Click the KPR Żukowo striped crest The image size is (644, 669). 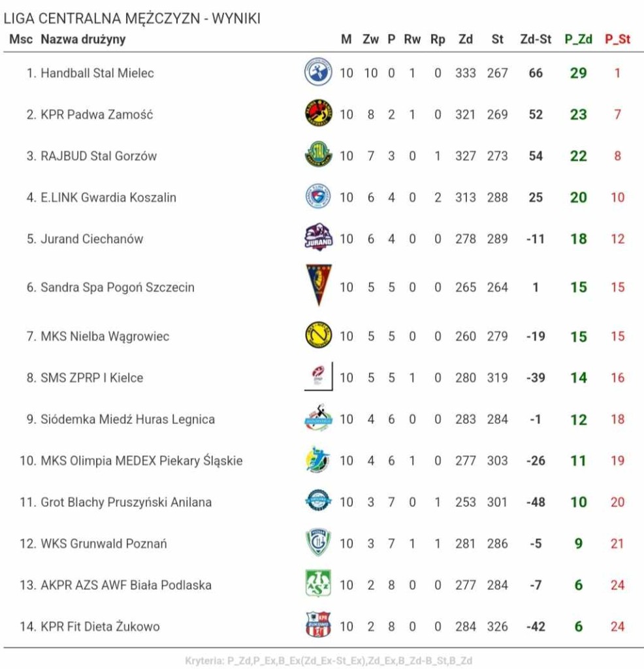[x=318, y=625]
